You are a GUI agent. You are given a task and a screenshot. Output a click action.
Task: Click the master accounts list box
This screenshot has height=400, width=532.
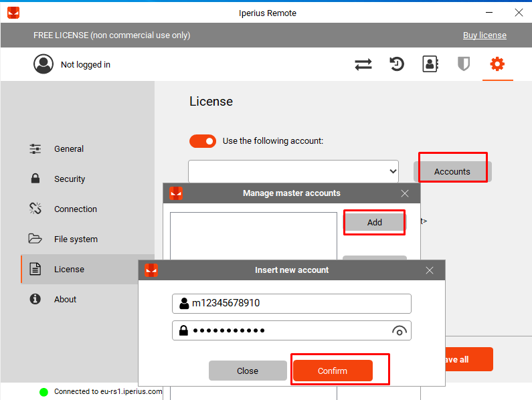point(254,236)
